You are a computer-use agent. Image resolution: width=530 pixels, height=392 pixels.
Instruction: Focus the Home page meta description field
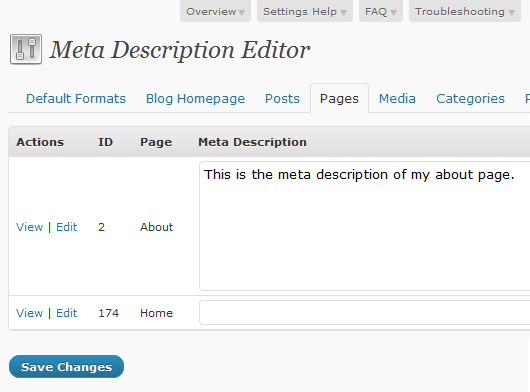tap(365, 313)
